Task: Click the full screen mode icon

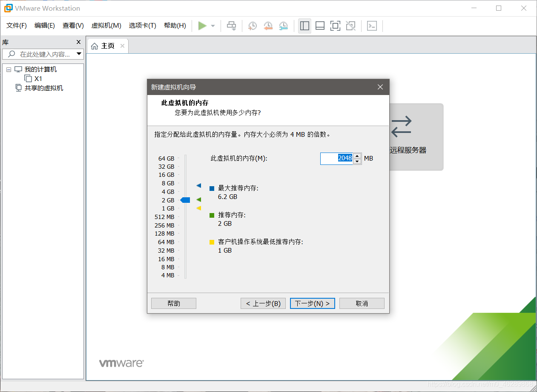Action: [335, 26]
